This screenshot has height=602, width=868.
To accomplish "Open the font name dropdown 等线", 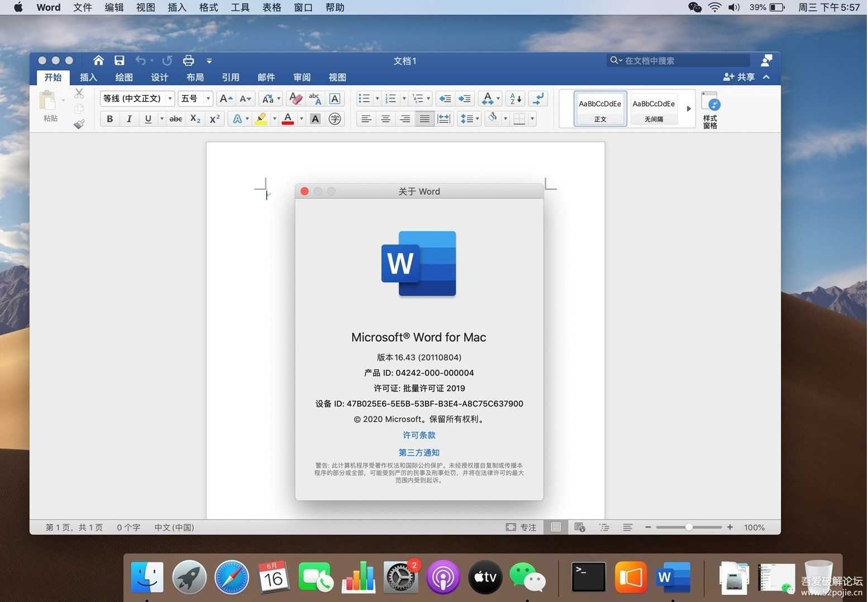I will click(x=170, y=99).
